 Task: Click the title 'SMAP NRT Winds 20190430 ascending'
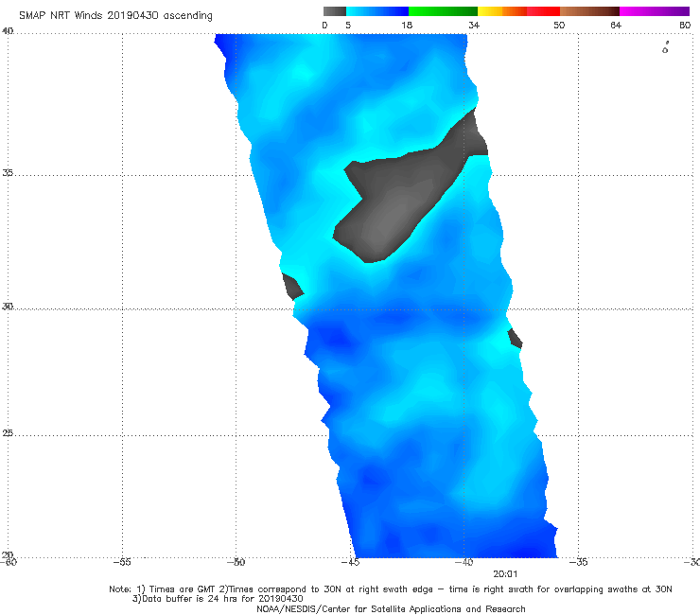(x=115, y=16)
